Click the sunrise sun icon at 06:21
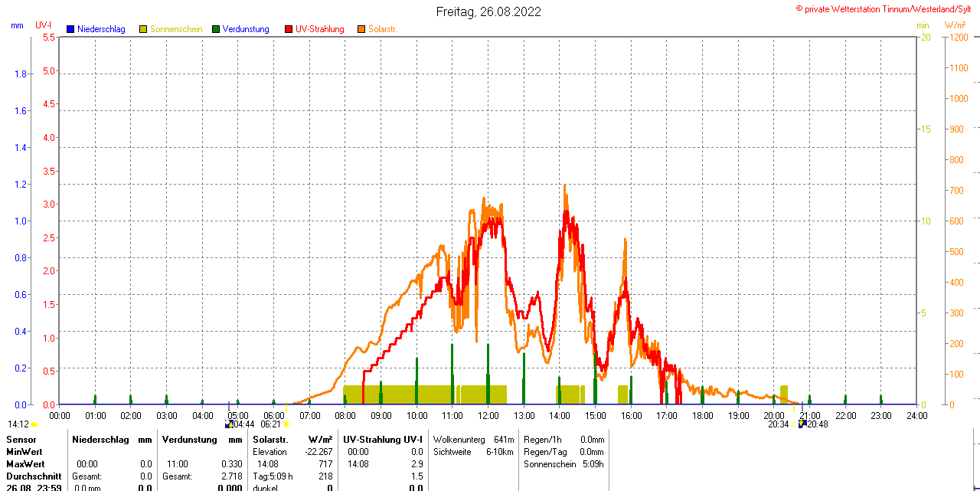Image resolution: width=980 pixels, height=491 pixels. (286, 424)
